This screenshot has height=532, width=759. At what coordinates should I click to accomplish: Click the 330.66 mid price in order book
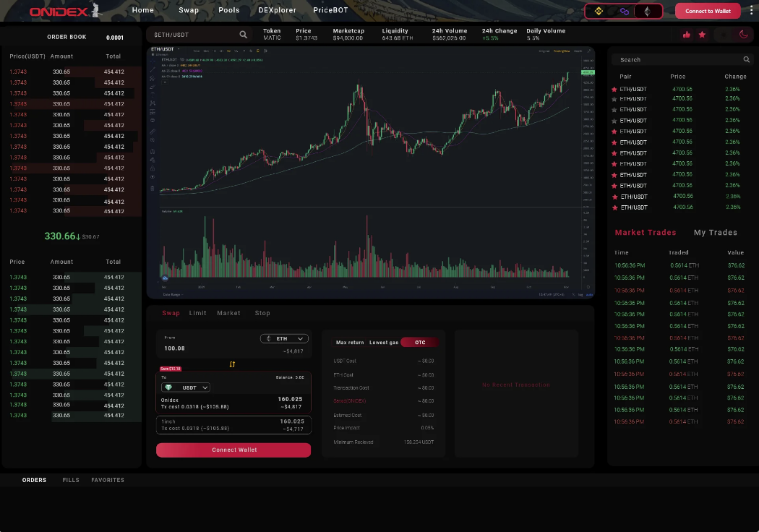click(x=60, y=236)
